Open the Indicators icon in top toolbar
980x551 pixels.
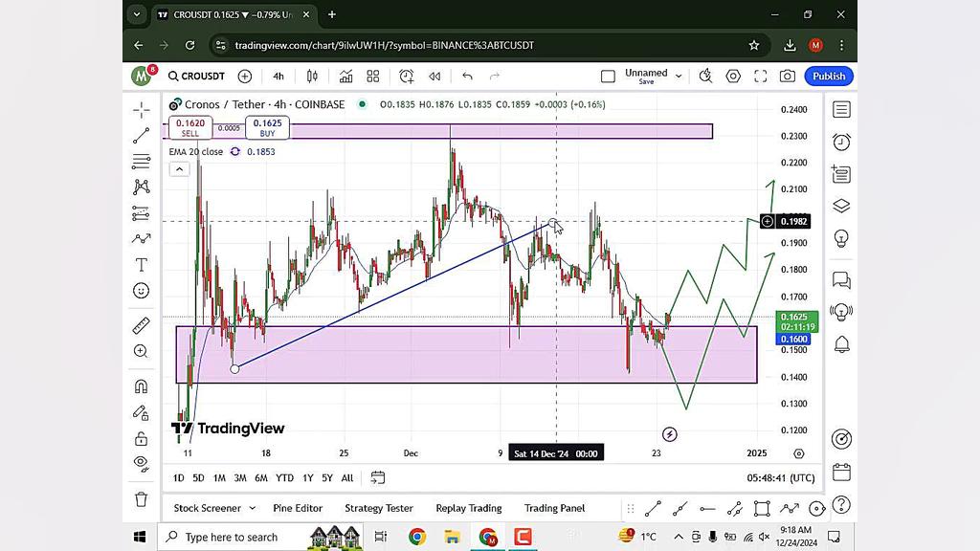(345, 77)
